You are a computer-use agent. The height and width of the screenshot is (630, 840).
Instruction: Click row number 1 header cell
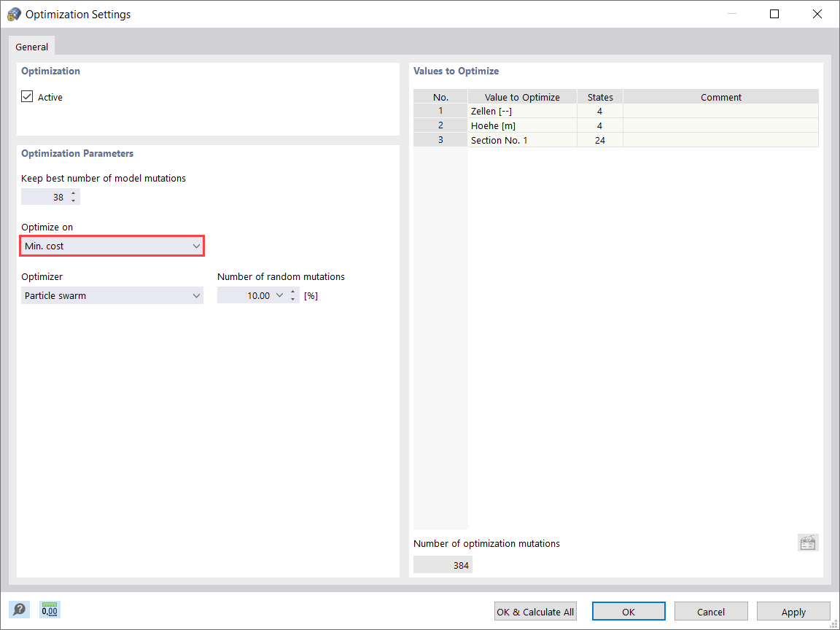click(x=440, y=111)
